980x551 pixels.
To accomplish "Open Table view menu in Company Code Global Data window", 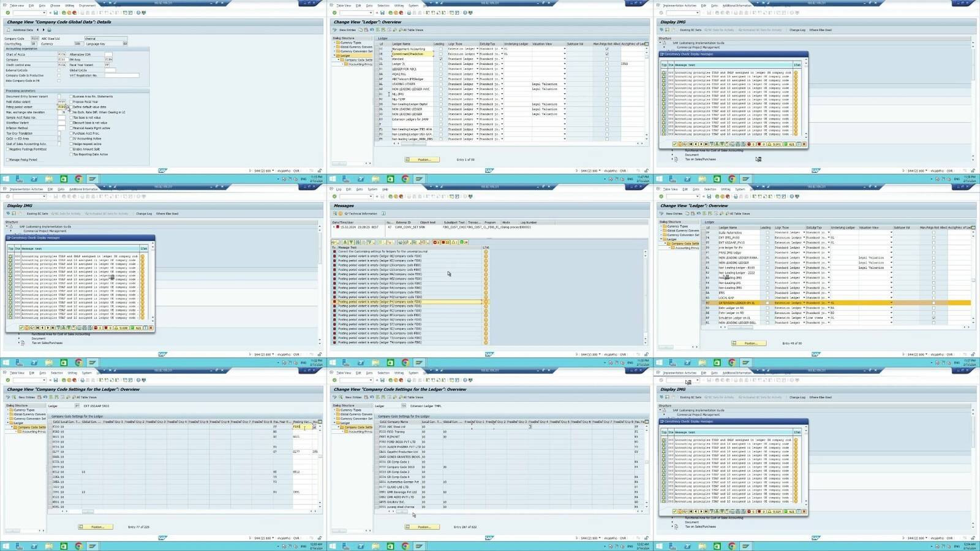I will [17, 5].
